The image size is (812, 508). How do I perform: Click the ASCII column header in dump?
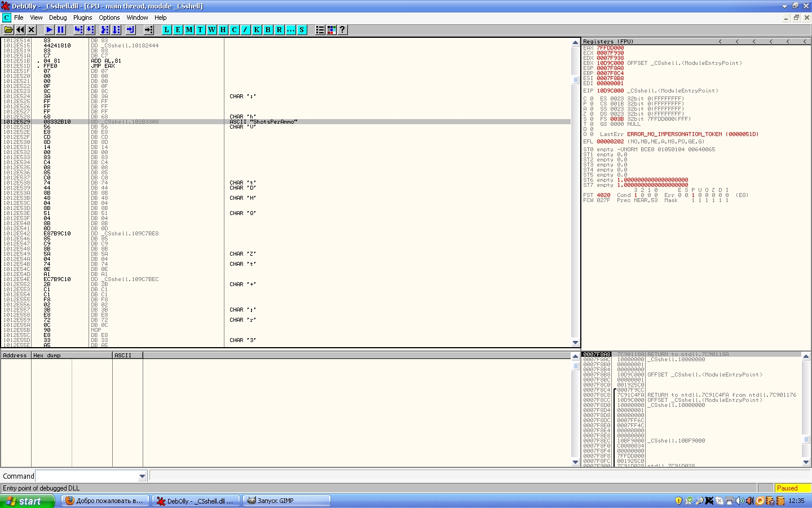coord(127,356)
